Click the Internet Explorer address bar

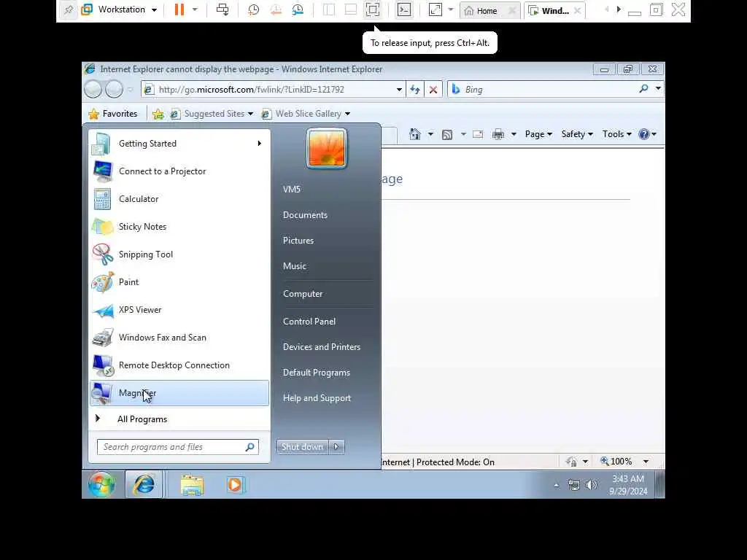tap(273, 90)
